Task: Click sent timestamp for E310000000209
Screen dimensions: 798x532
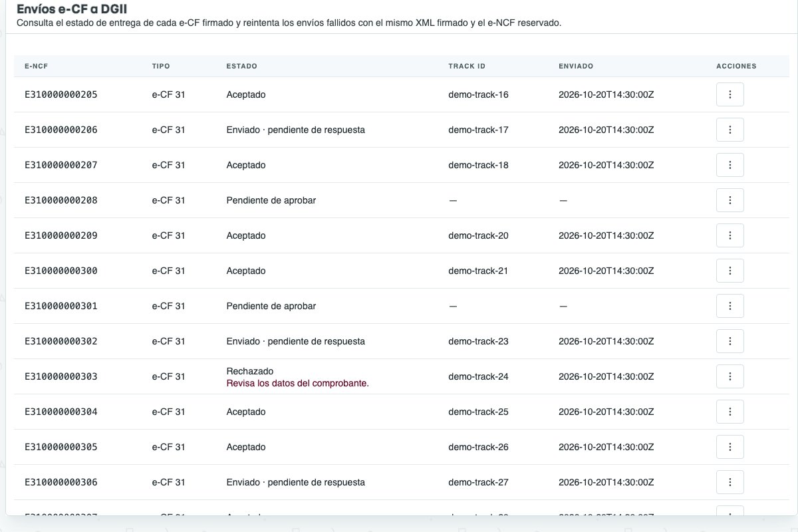Action: [x=606, y=235]
